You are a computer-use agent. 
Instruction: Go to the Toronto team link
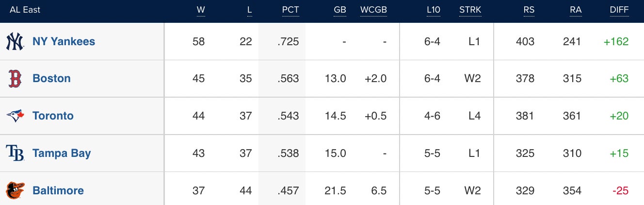click(x=53, y=116)
